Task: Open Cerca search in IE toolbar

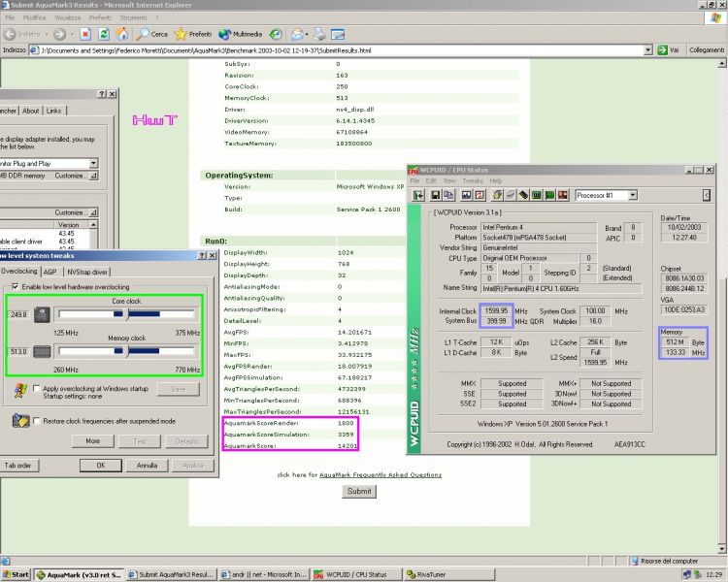Action: [151, 34]
